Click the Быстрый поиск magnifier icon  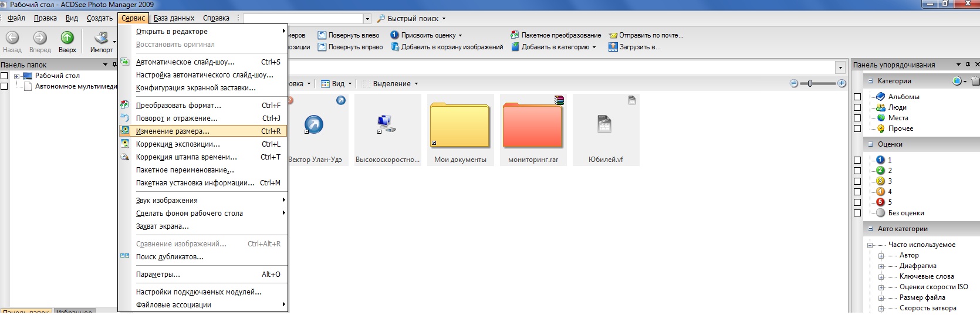pos(381,19)
